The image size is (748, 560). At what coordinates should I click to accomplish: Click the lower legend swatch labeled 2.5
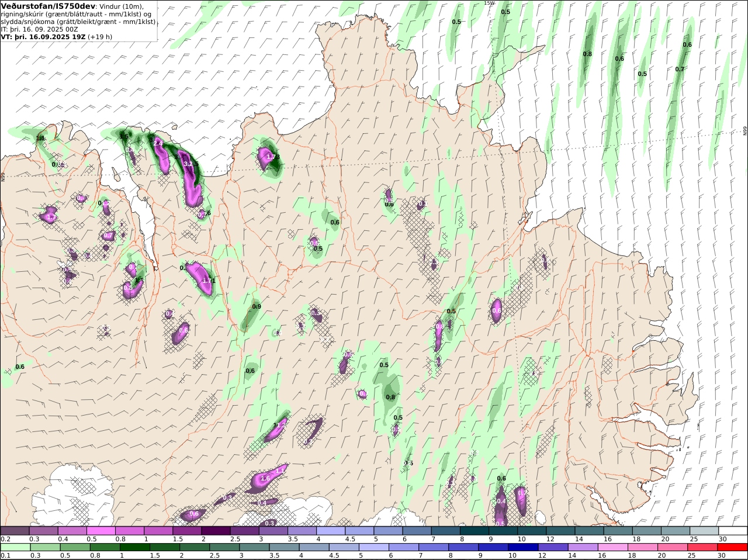point(223,547)
